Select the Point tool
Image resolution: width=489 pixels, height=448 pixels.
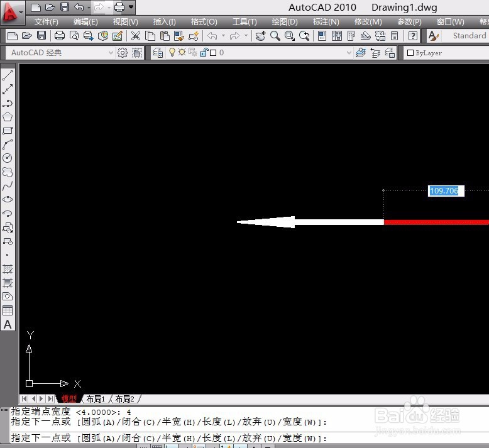point(8,255)
